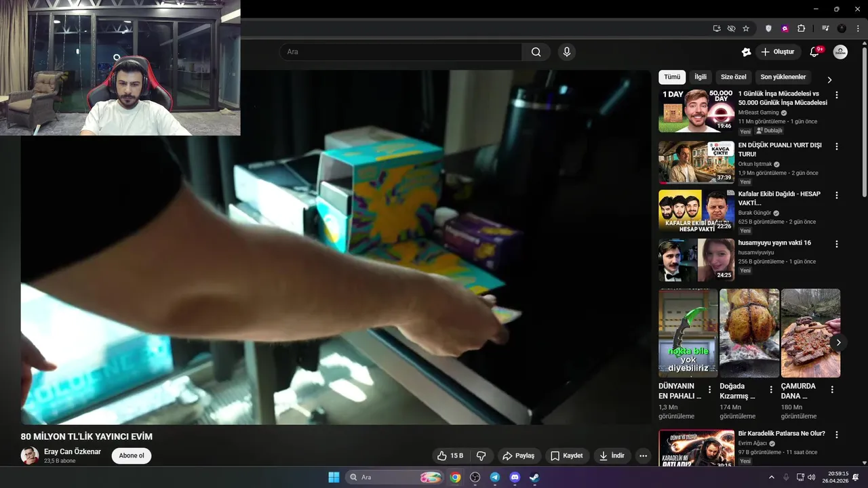Click the crossed-out eye icon in address bar
Viewport: 868px width, 488px height.
(x=731, y=28)
